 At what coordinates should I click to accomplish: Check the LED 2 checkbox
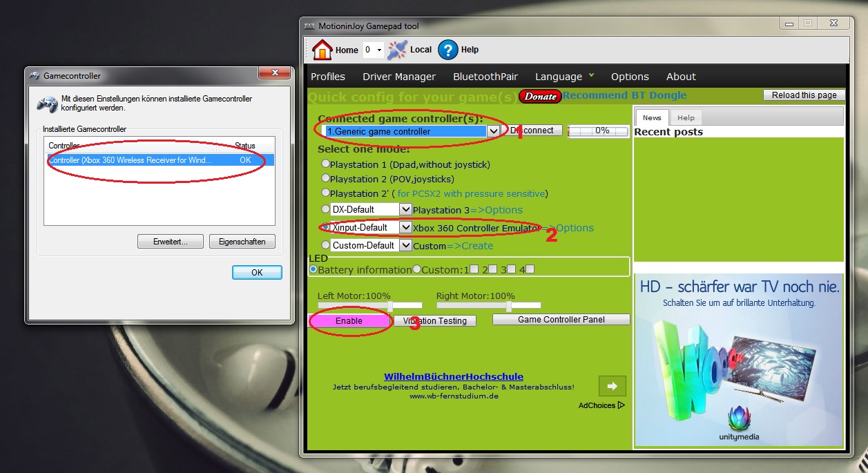click(493, 269)
